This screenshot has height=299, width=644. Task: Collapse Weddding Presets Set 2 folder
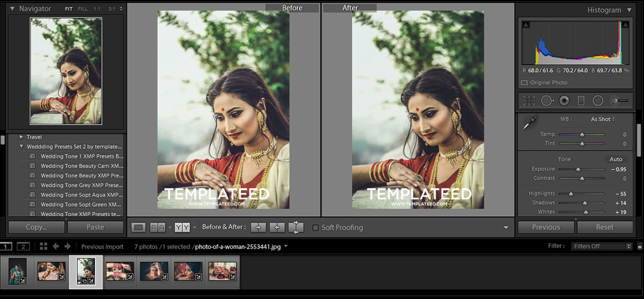(21, 146)
